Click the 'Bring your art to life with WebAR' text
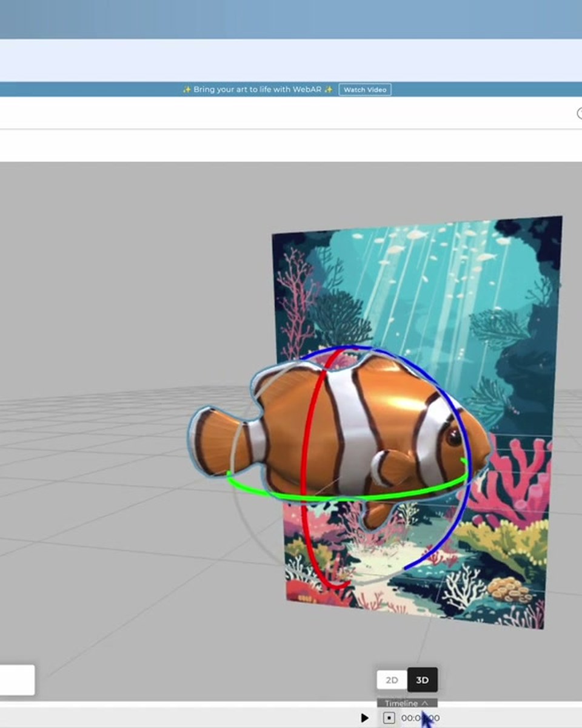Viewport: 582px width, 728px height. point(258,90)
